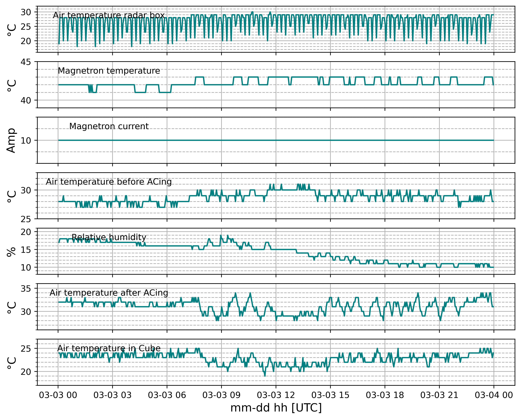Click the '03-03 03' x-axis tick label
Screen dimensions: 521x420
tap(112, 395)
